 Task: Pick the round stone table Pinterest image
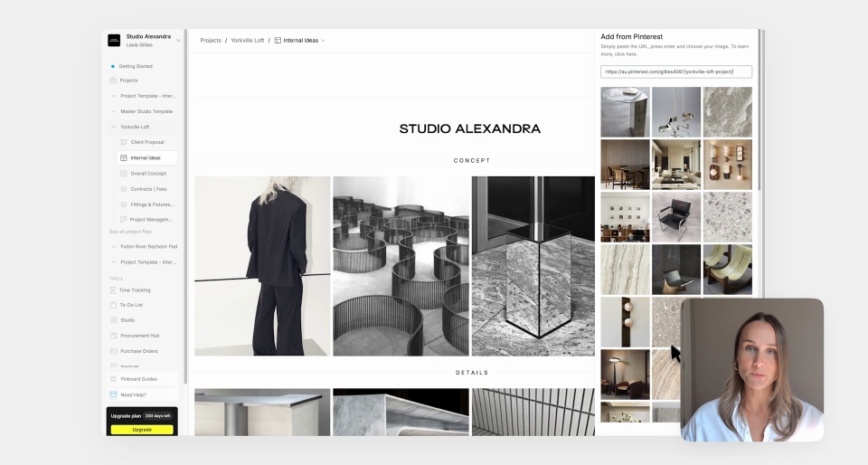[x=626, y=112]
